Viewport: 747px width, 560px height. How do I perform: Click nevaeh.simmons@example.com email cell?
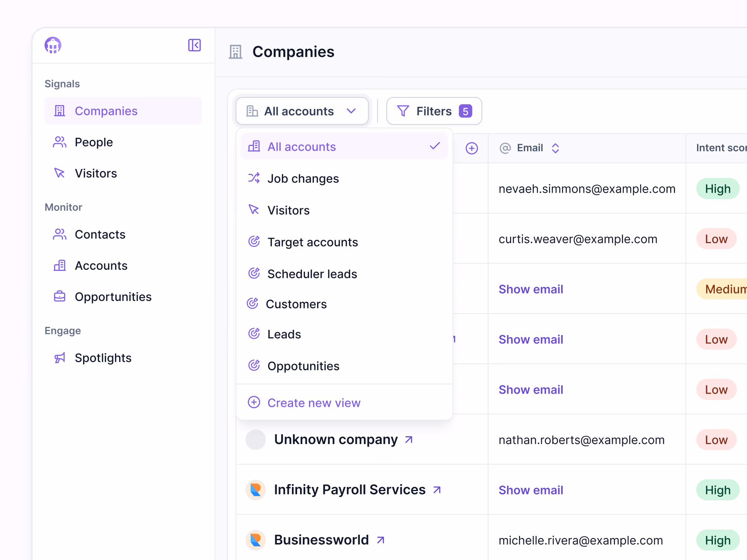coord(587,189)
